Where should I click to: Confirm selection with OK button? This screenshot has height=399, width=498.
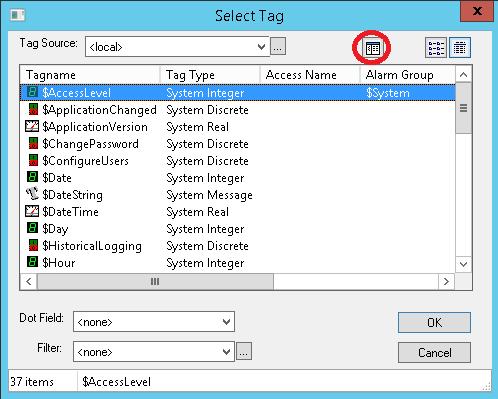(434, 322)
